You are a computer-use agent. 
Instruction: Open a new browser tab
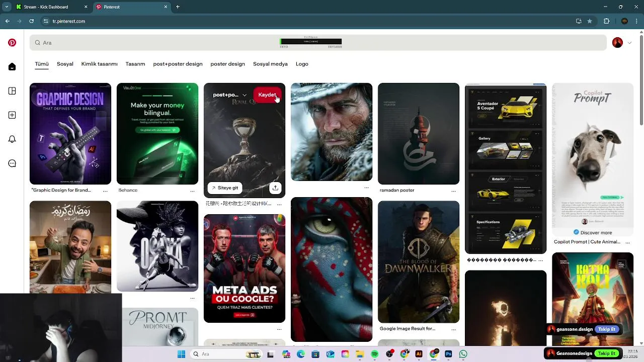178,7
